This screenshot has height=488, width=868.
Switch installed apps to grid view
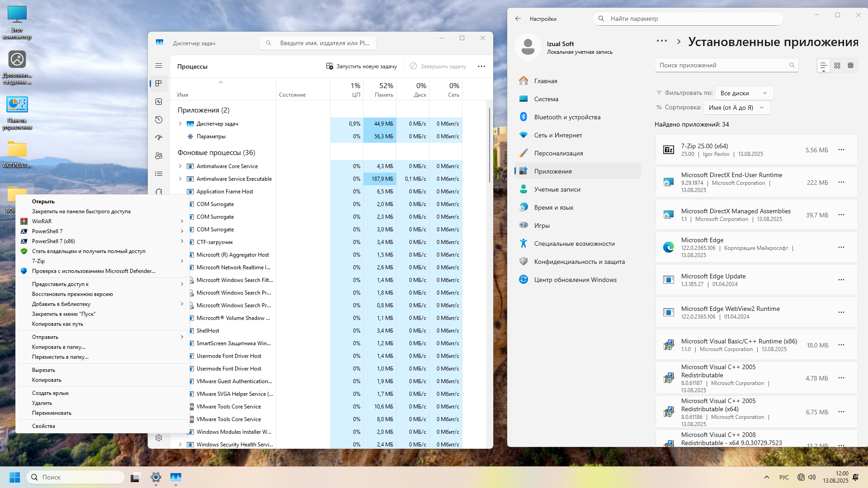(x=837, y=66)
